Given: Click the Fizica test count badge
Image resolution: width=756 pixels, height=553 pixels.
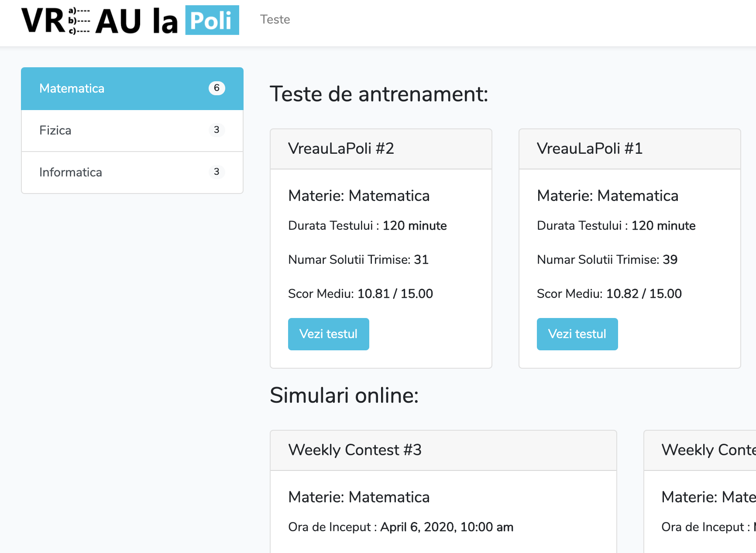Looking at the screenshot, I should [217, 130].
